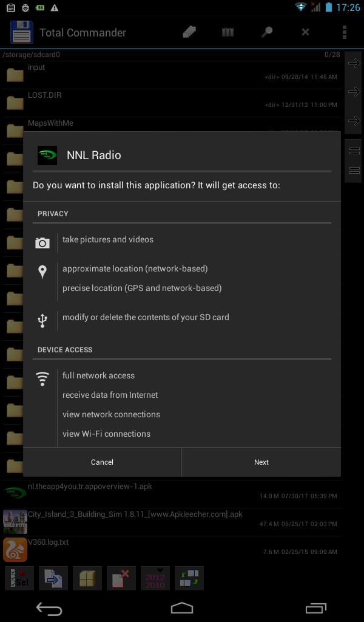Select 'take pictures and videos' permission

pyautogui.click(x=108, y=239)
